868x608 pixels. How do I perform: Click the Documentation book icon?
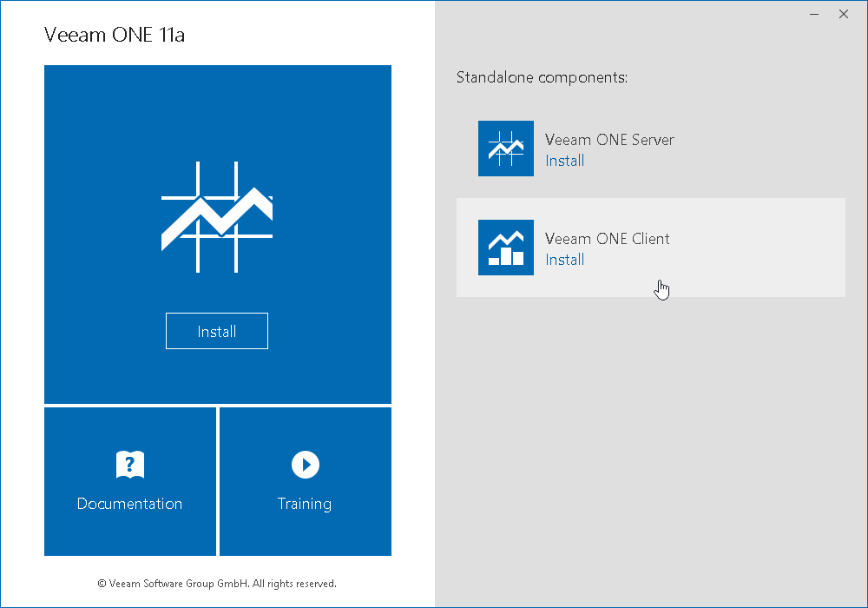tap(130, 465)
